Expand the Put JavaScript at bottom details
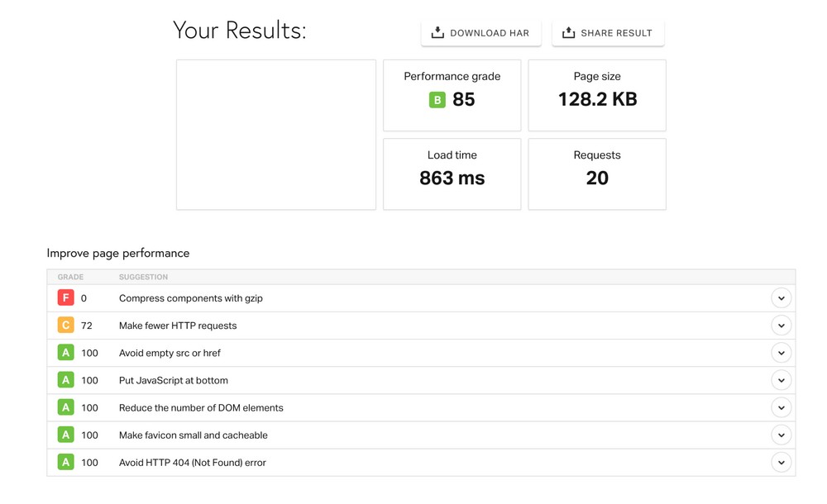 pos(781,379)
